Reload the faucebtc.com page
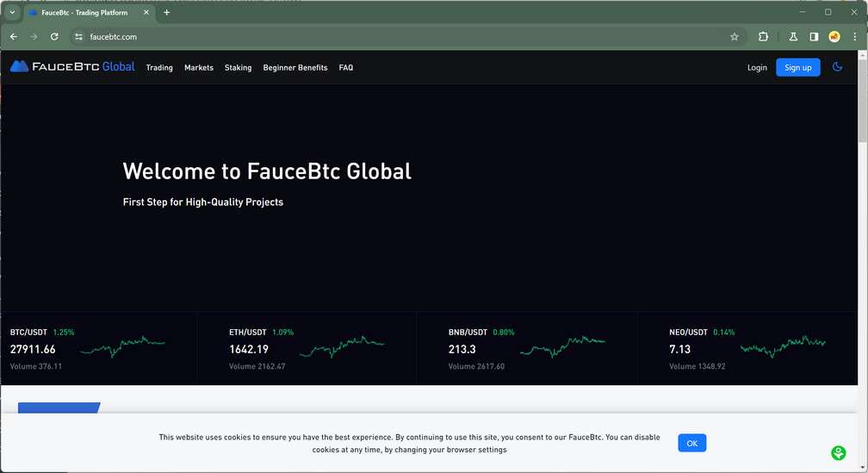868x473 pixels. (54, 37)
